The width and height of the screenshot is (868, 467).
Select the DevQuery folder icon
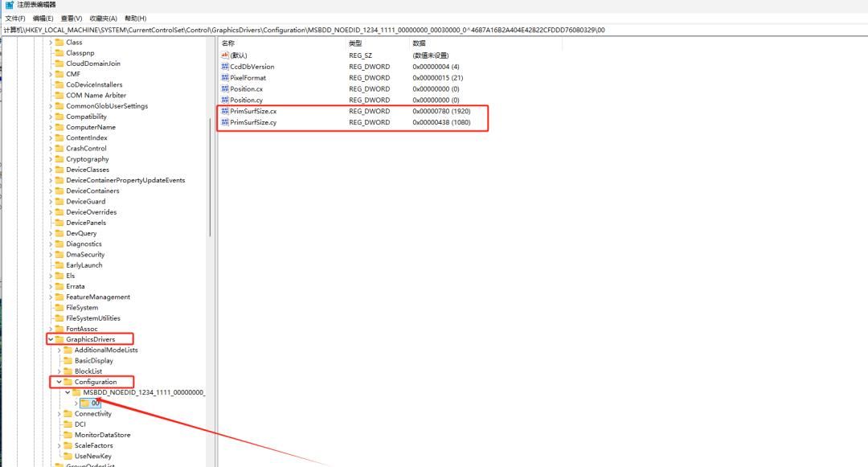click(59, 233)
